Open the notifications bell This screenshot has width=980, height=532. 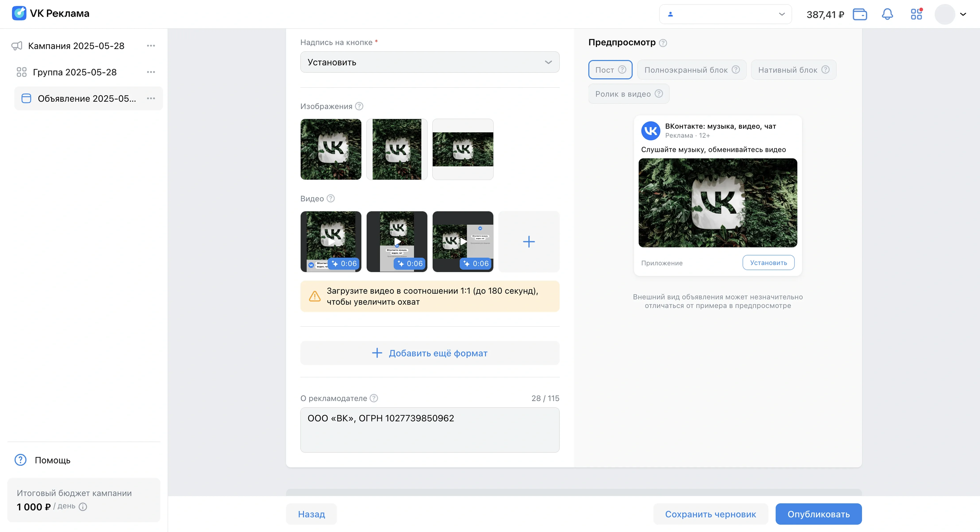(x=887, y=14)
